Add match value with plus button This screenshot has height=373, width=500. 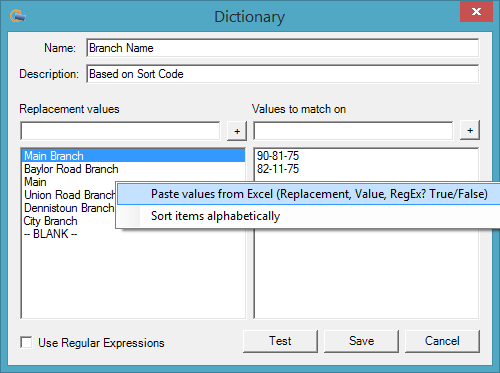(x=470, y=130)
